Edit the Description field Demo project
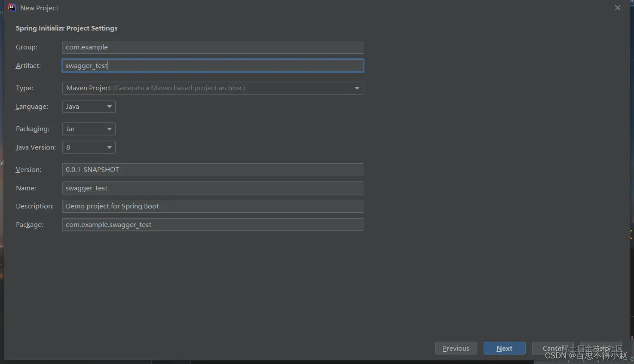The width and height of the screenshot is (634, 364). [x=213, y=206]
